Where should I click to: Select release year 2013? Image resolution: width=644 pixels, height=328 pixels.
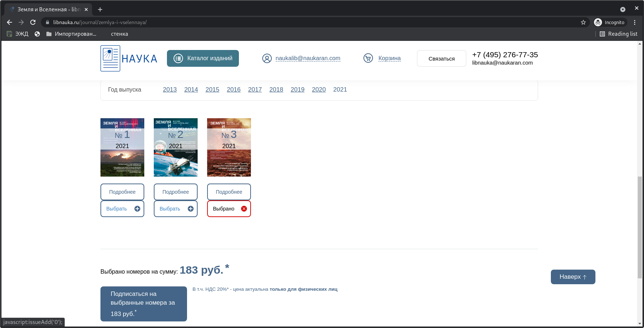[x=170, y=90]
